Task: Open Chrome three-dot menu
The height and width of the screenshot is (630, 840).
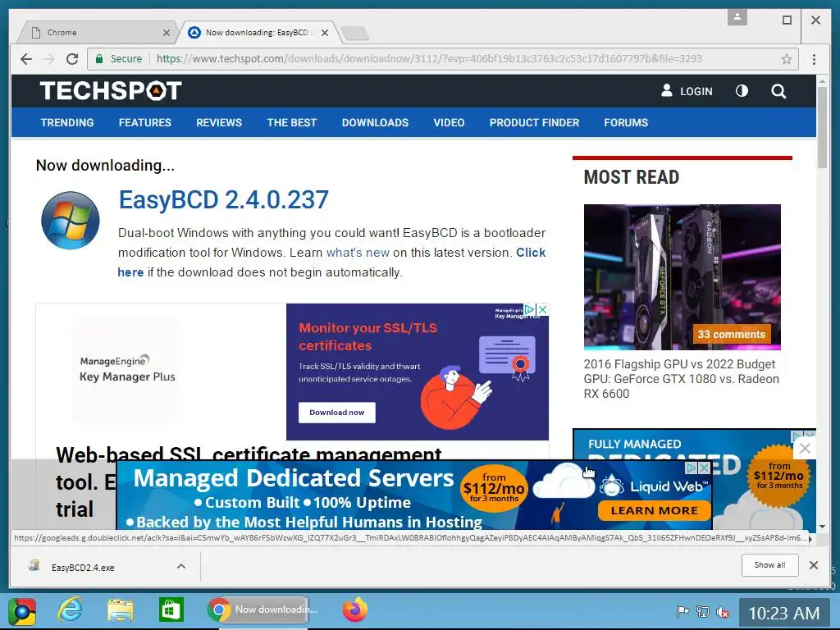Action: tap(814, 59)
